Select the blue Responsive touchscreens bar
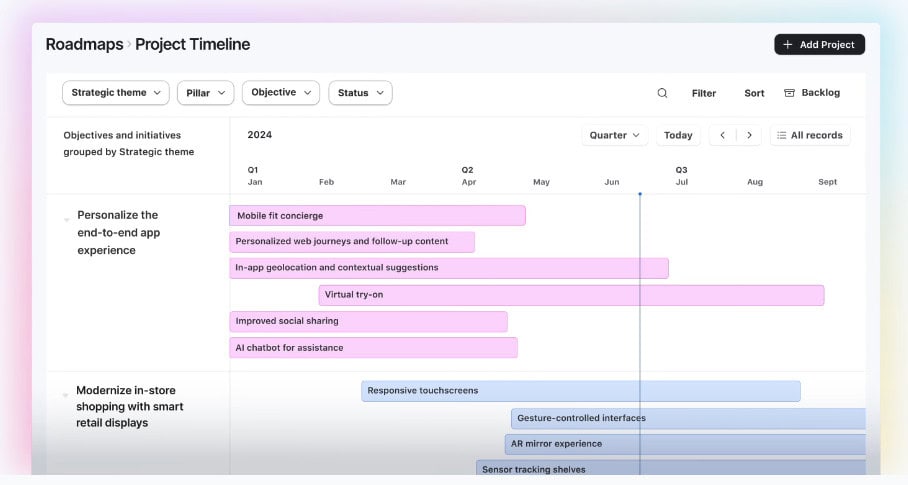The height and width of the screenshot is (485, 908). pyautogui.click(x=580, y=391)
